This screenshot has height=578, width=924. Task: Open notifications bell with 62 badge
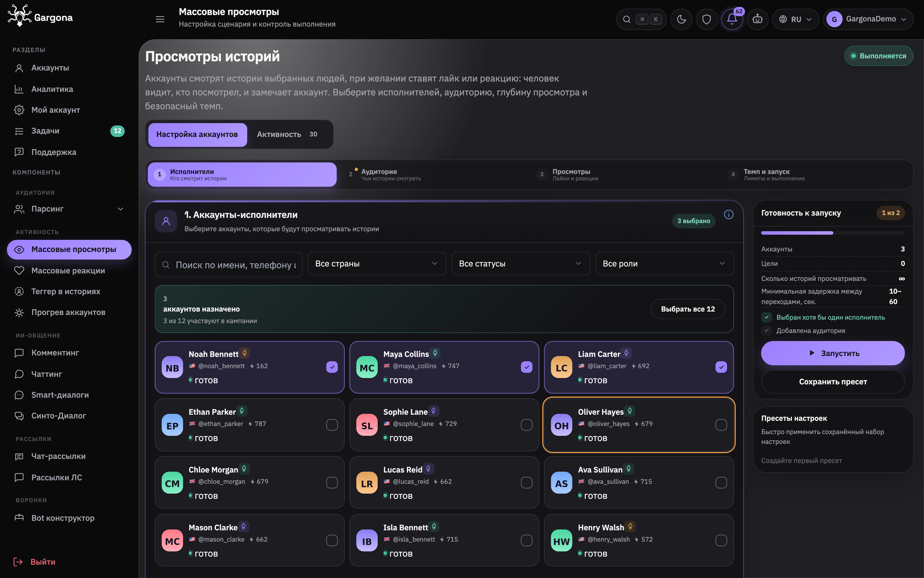point(732,19)
